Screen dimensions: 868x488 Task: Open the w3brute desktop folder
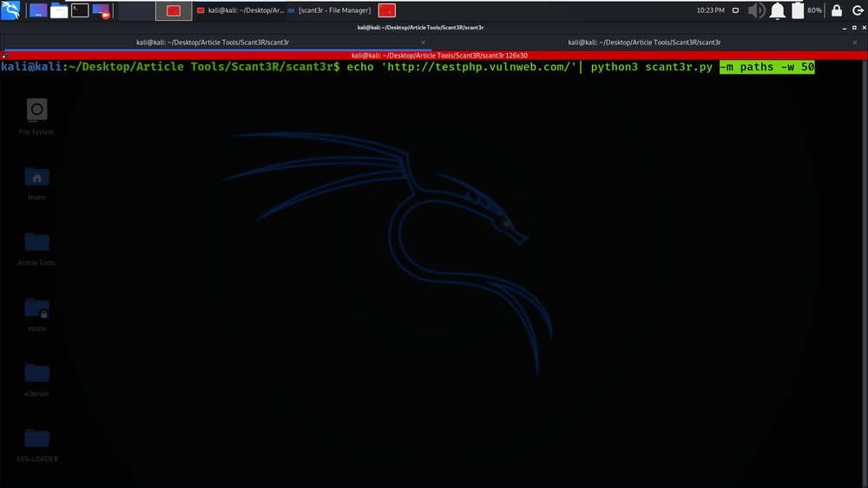tap(36, 380)
